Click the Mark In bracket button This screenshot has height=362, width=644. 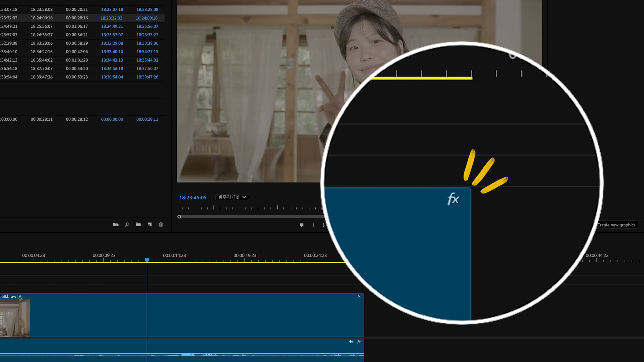[314, 225]
